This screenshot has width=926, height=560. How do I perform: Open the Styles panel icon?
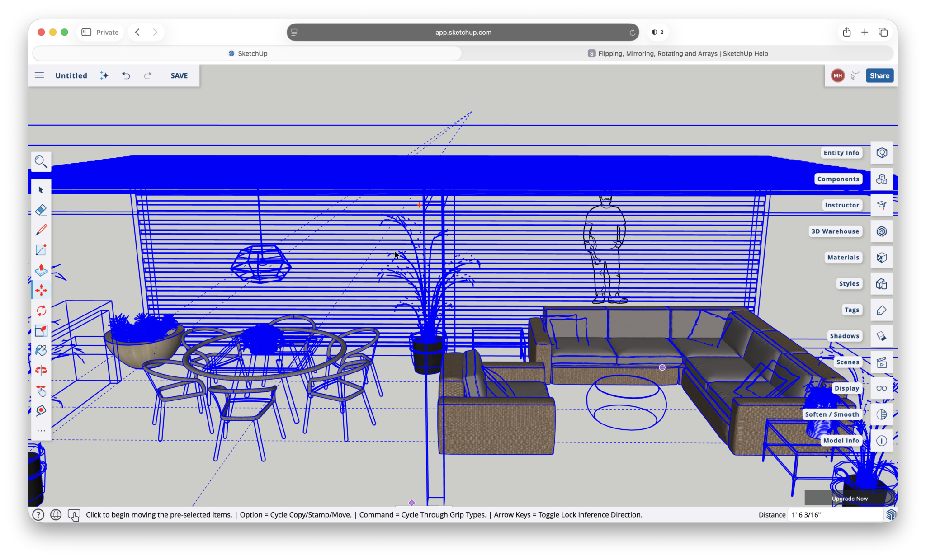point(882,284)
